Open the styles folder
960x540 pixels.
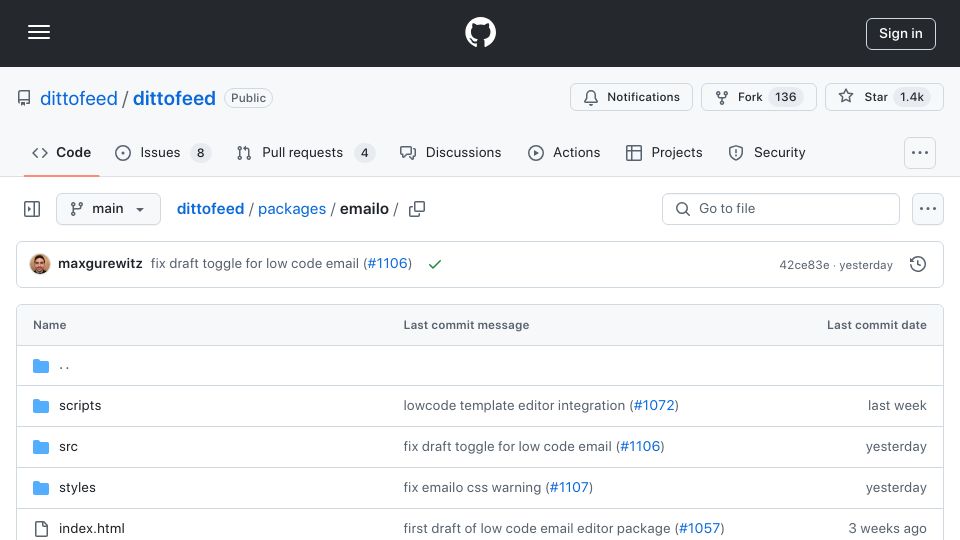77,487
